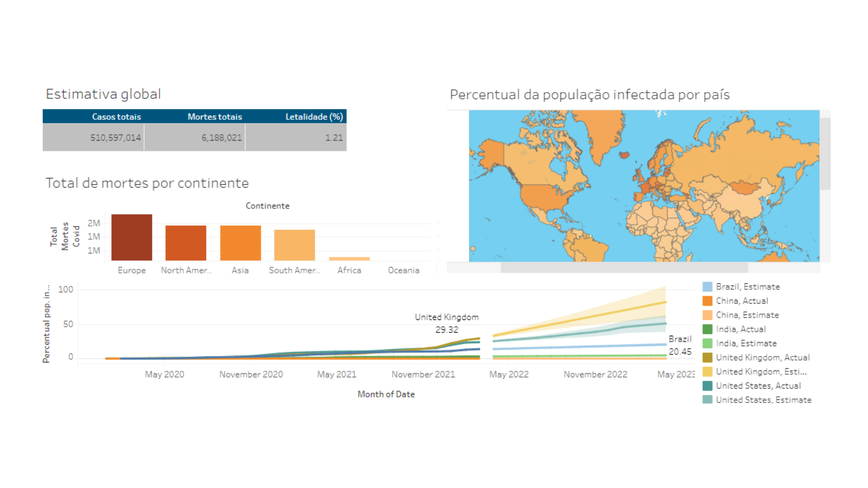This screenshot has width=868, height=488.
Task: Select the India, Actual legend swatch
Action: pyautogui.click(x=708, y=329)
